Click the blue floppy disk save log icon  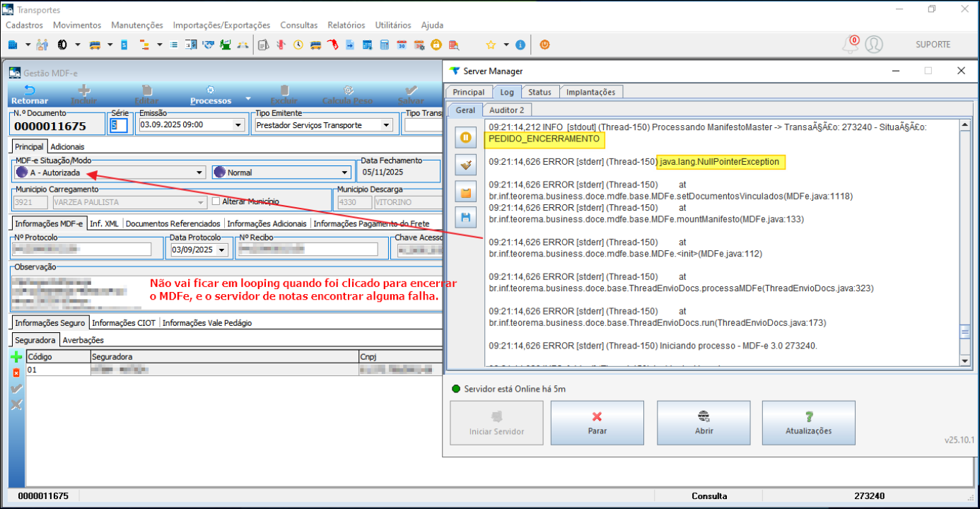465,217
